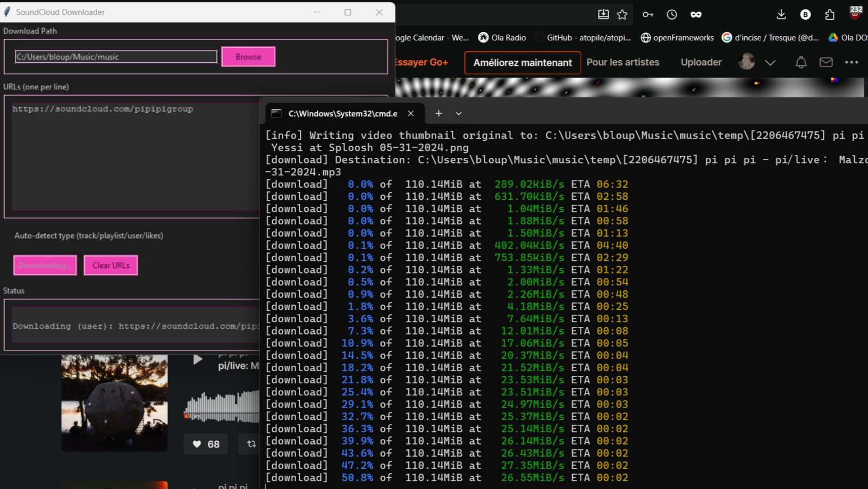Click the notifications bell icon
868x489 pixels.
(800, 62)
